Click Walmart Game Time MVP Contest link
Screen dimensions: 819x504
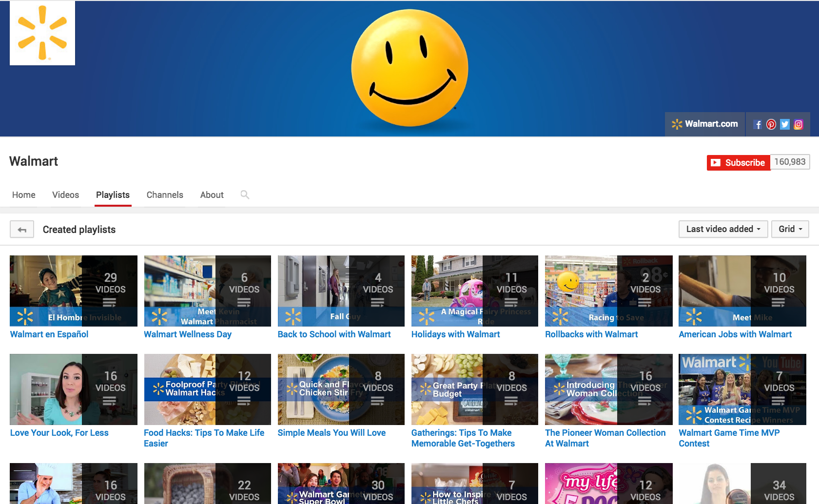pyautogui.click(x=729, y=438)
